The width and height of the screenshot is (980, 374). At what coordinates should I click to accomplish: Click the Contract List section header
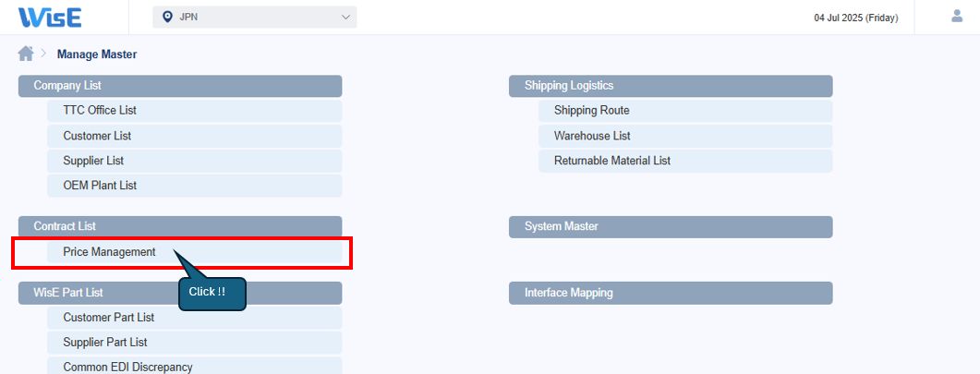(180, 226)
